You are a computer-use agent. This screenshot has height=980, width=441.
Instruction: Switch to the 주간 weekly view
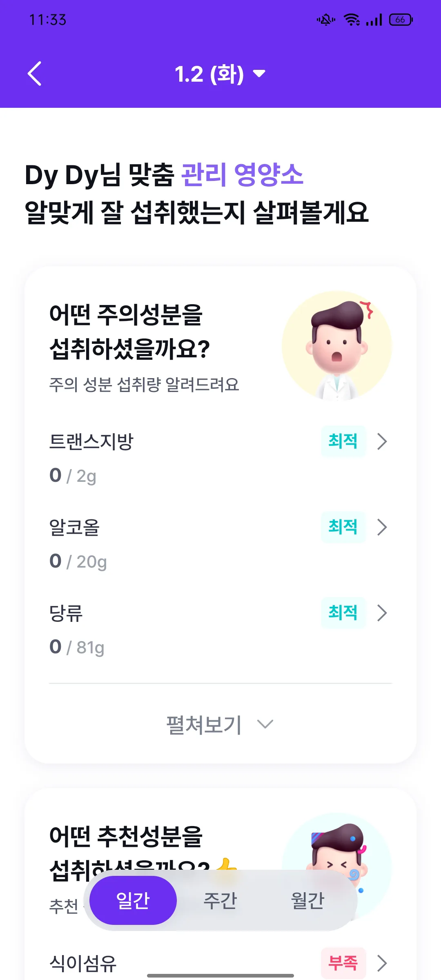pos(220,900)
